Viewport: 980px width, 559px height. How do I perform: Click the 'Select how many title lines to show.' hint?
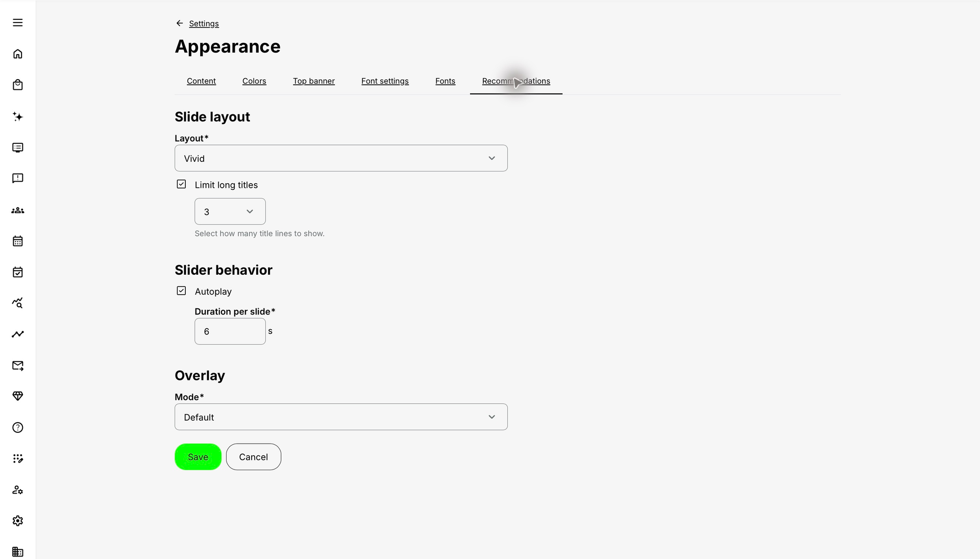[259, 233]
